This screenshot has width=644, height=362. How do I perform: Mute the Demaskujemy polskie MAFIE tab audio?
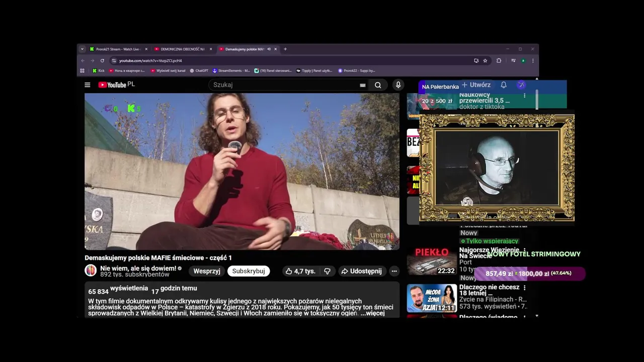point(269,49)
